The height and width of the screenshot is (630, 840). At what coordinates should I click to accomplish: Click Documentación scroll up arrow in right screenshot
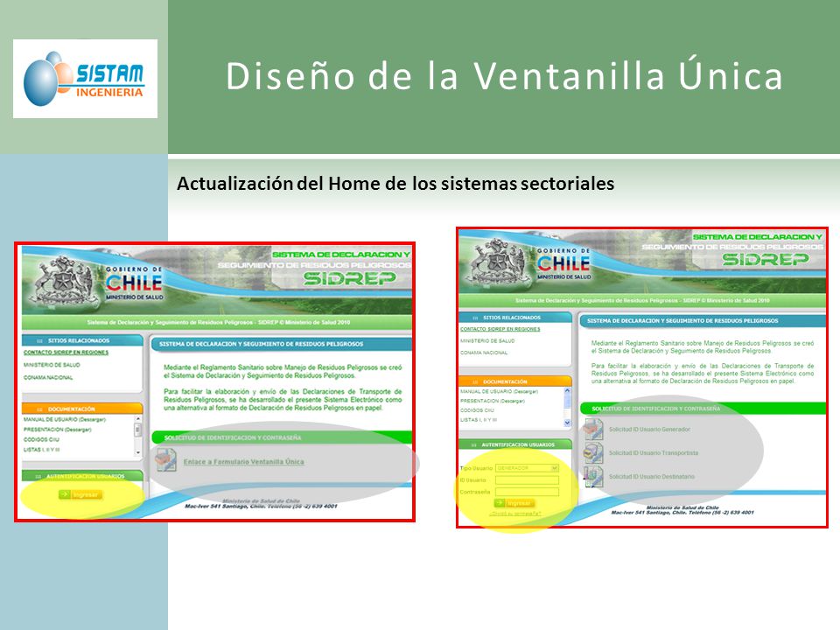[567, 391]
